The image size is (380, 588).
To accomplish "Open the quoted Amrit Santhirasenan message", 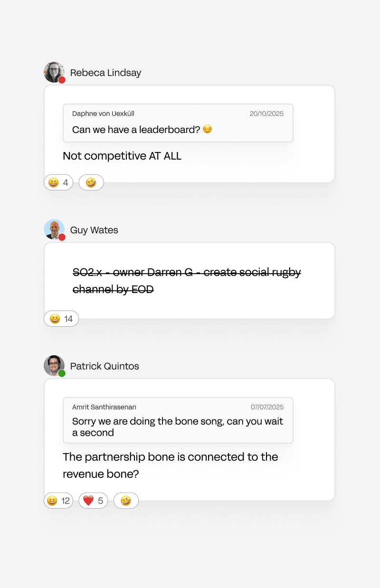I will point(178,420).
